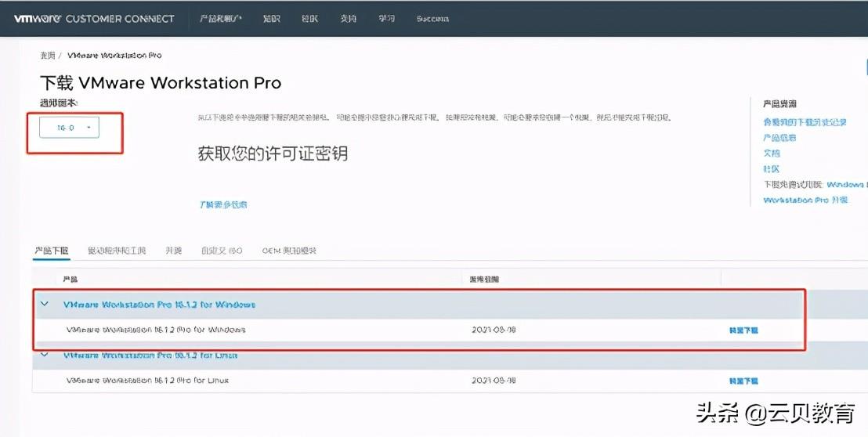Collapse the Workstation Pro for Linux group chevron
868x437 pixels.
45,355
